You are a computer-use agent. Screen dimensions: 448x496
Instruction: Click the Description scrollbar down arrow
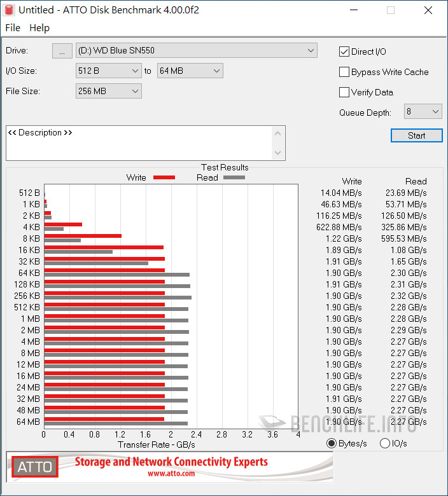(x=277, y=153)
